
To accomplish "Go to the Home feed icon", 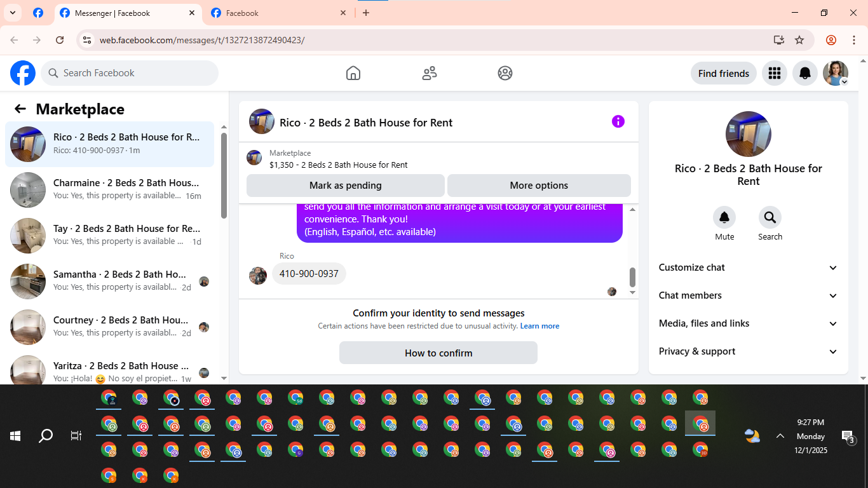I will (353, 73).
